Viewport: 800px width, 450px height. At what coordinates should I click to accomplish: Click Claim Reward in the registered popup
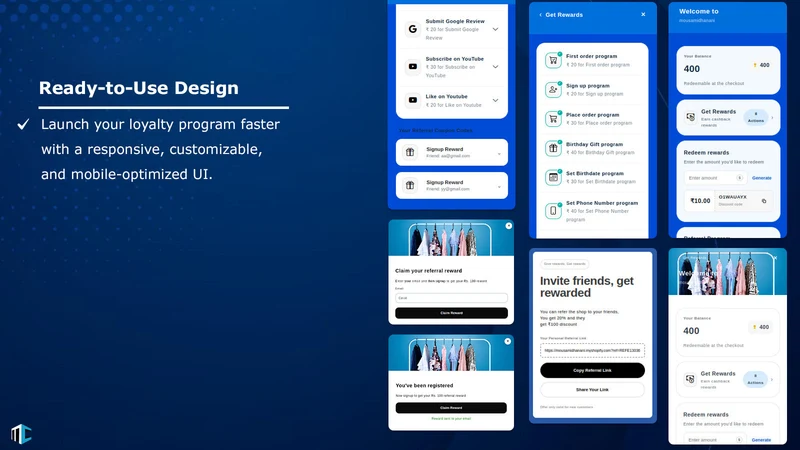click(x=451, y=408)
